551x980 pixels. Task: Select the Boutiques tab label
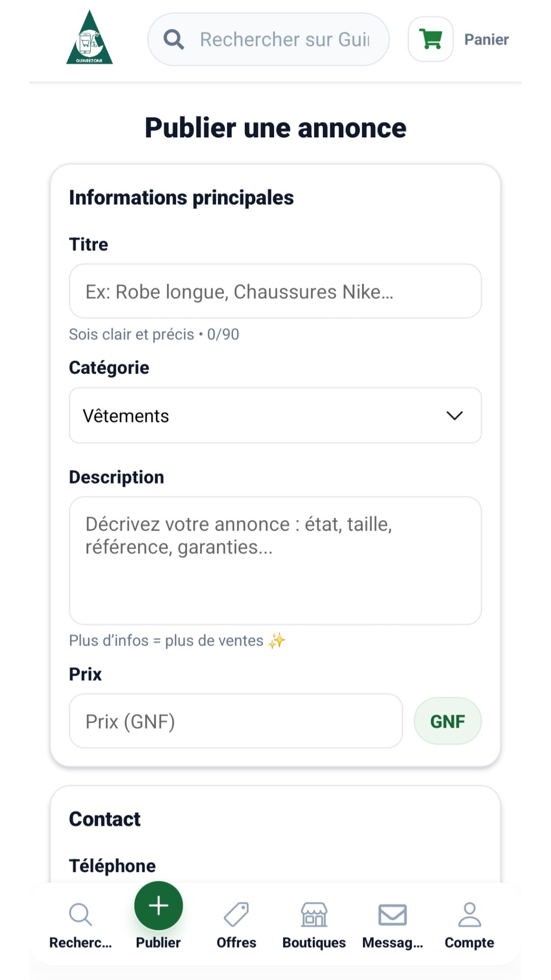(314, 943)
